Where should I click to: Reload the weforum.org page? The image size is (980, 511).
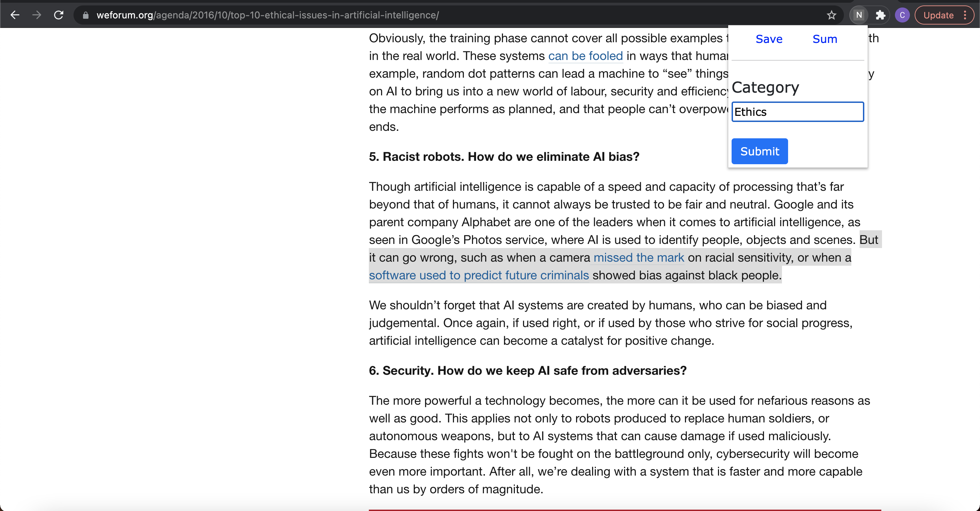(x=59, y=15)
